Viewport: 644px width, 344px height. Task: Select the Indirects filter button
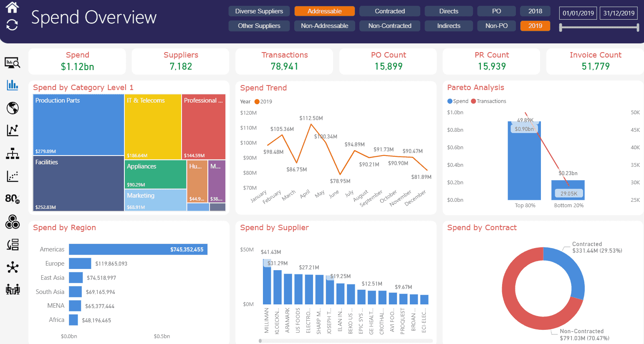point(449,25)
